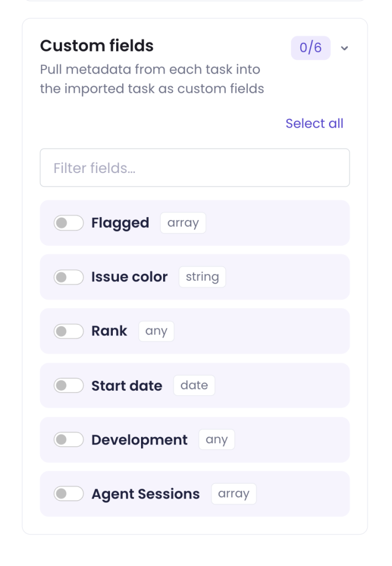This screenshot has width=392, height=566.
Task: Click the Custom fields heading
Action: pos(97,46)
